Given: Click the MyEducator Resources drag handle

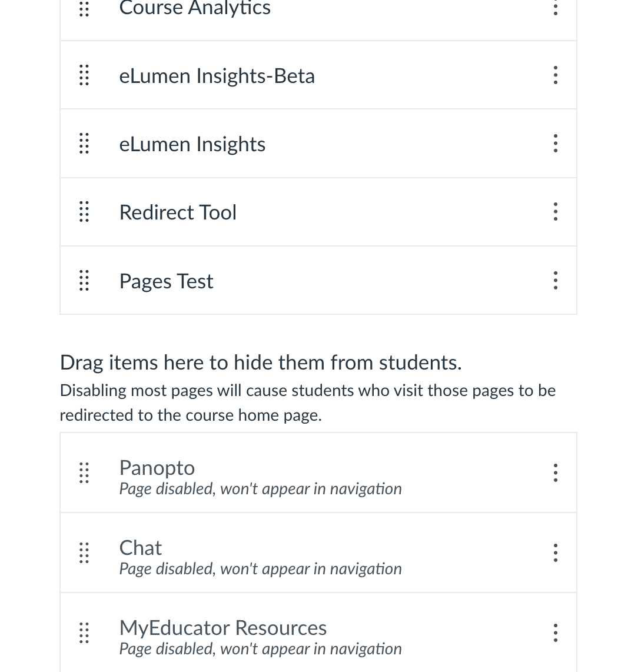Looking at the screenshot, I should (84, 633).
